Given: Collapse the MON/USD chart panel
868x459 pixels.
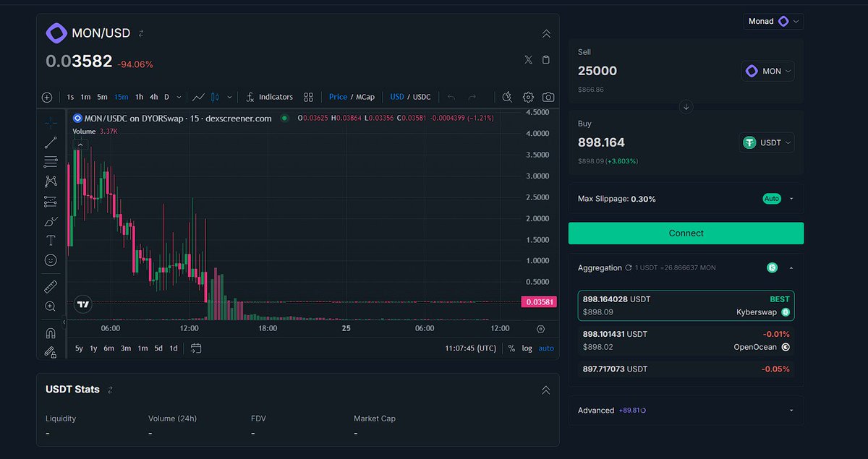Looking at the screenshot, I should [x=546, y=34].
